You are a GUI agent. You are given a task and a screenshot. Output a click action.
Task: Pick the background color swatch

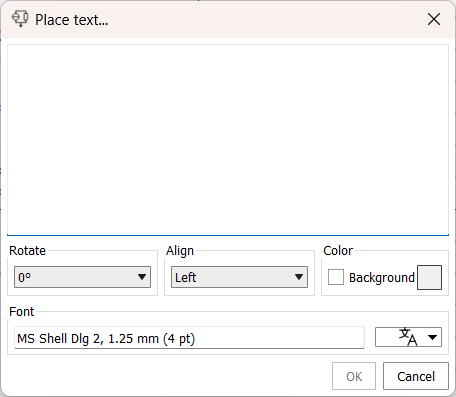[429, 277]
